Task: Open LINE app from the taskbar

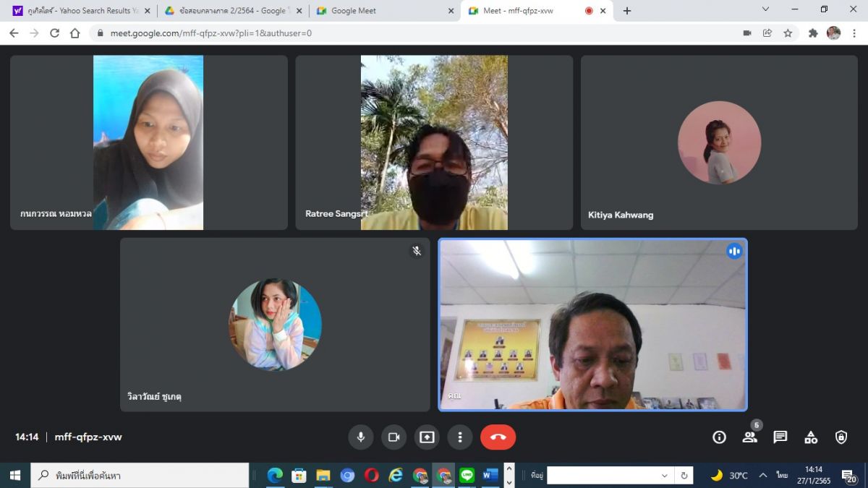Action: [x=467, y=475]
